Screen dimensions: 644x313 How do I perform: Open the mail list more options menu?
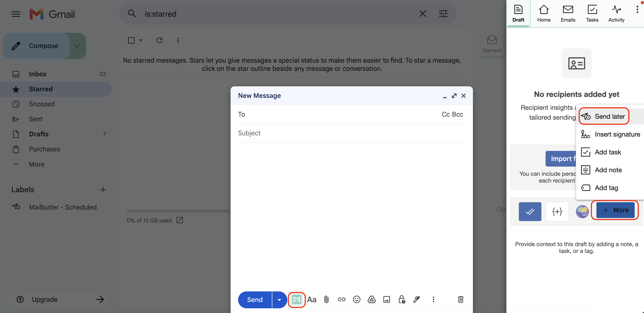coord(178,40)
